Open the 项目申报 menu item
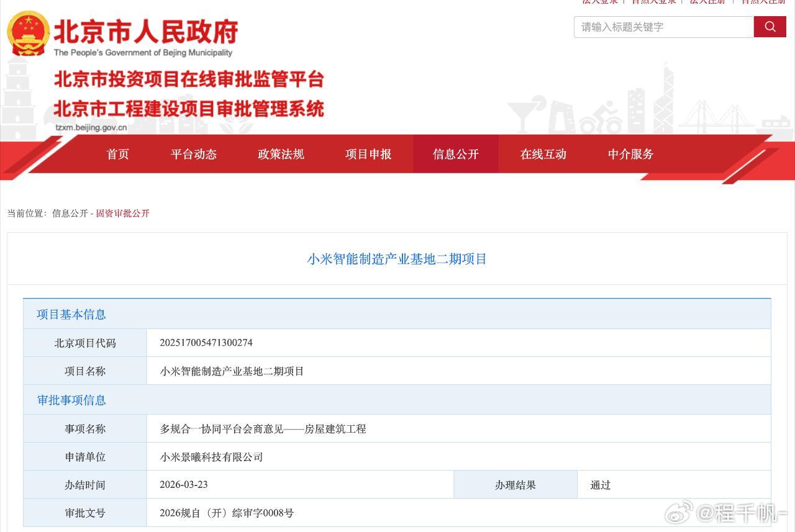Screen dimensions: 795x532 click(368, 155)
